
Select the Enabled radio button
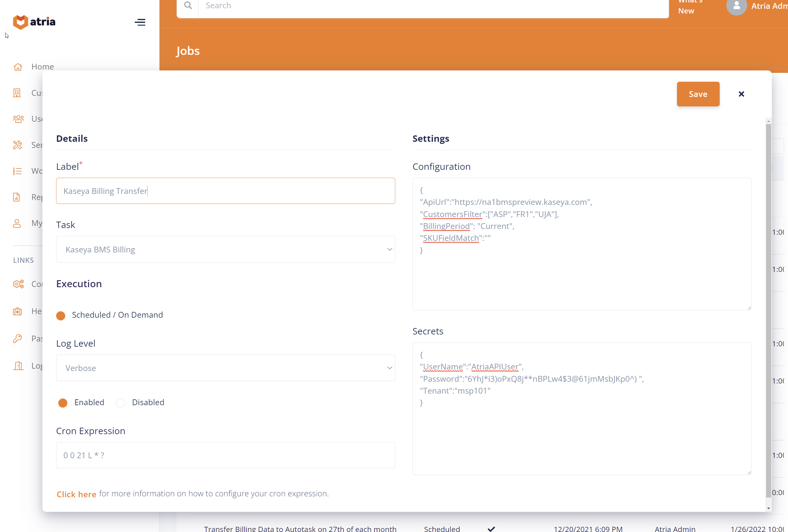(63, 403)
